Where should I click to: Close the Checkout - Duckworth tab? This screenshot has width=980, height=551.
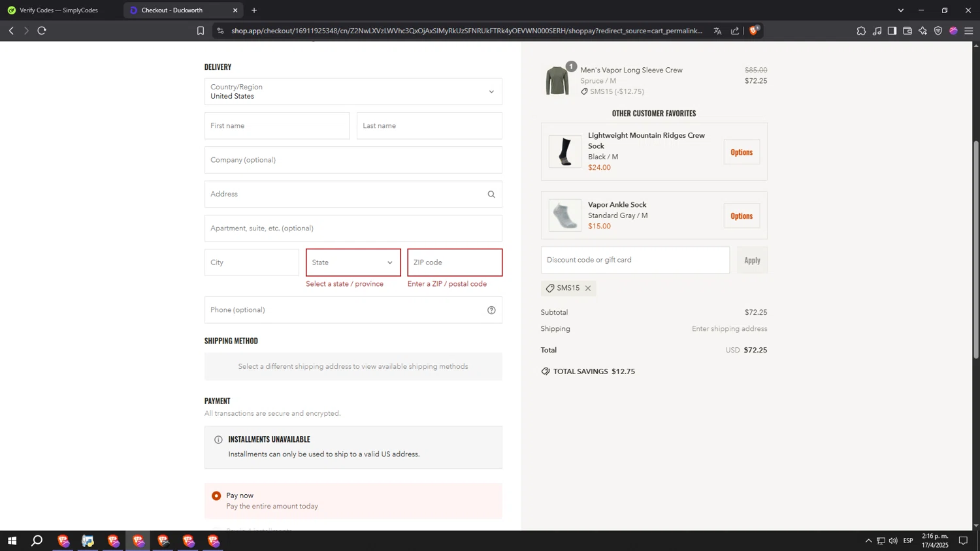point(235,10)
